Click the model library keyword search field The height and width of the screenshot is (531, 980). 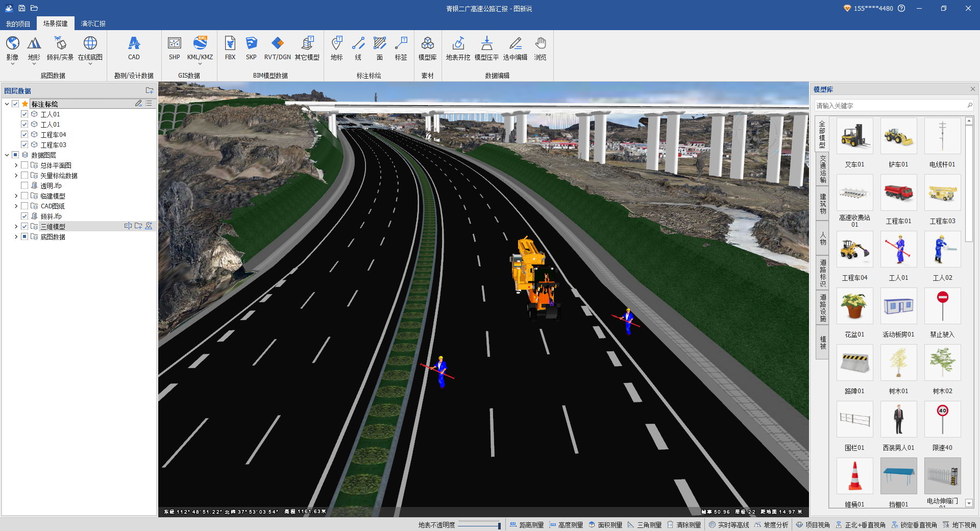pyautogui.click(x=889, y=106)
